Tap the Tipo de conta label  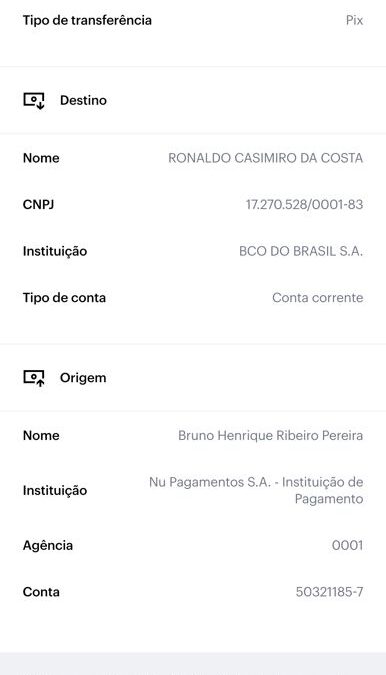click(x=64, y=297)
